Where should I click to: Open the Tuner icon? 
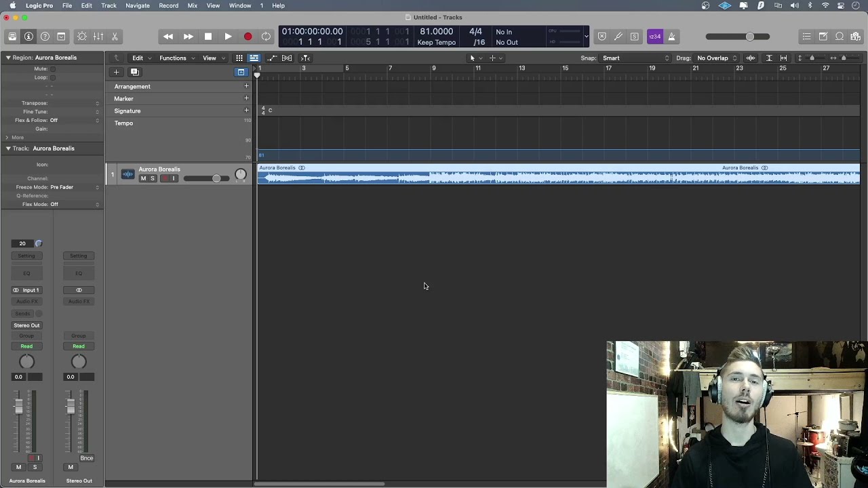618,37
